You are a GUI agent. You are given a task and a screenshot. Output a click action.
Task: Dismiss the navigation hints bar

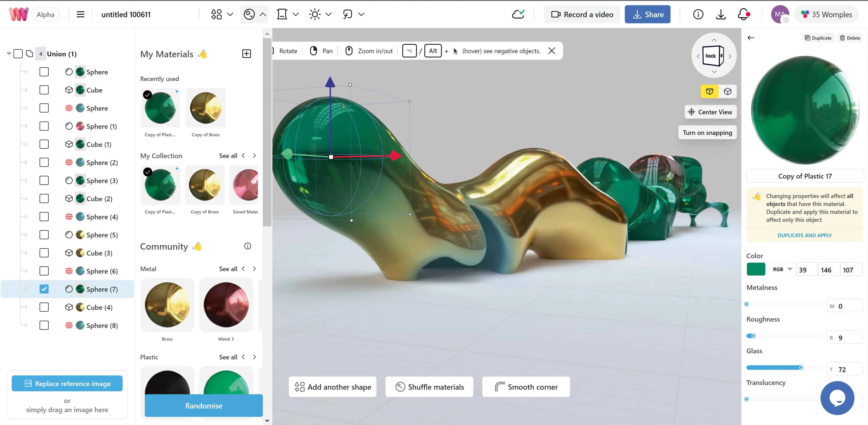pos(552,51)
